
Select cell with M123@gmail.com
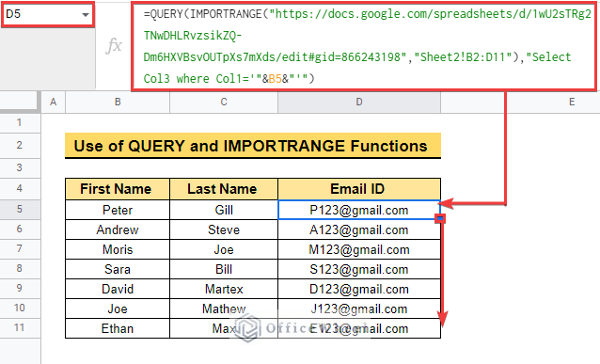tap(359, 249)
